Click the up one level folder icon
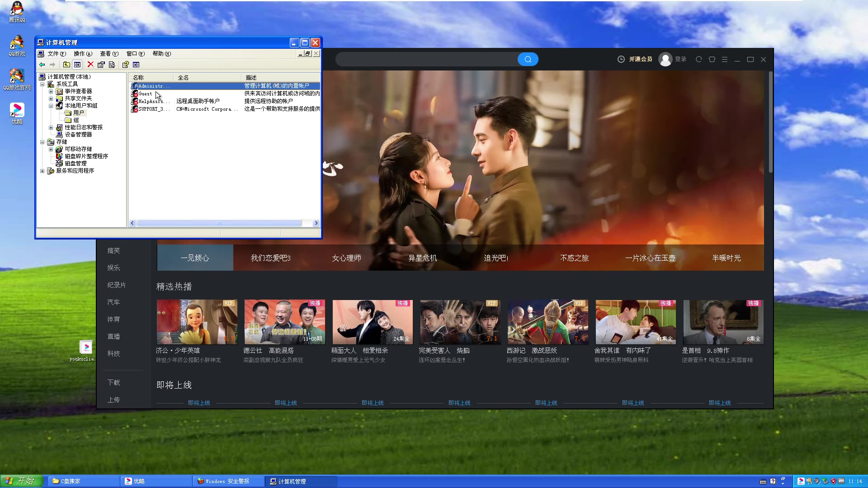This screenshot has height=488, width=868. (66, 65)
